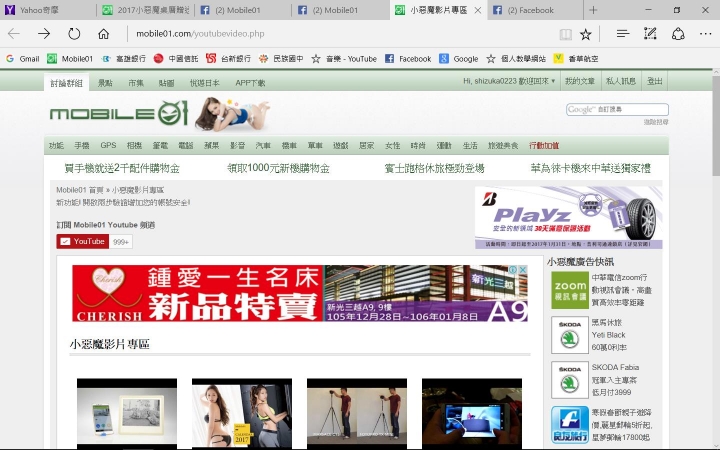Open 中華電信zoom ad link
The width and height of the screenshot is (720, 450).
[x=621, y=290]
